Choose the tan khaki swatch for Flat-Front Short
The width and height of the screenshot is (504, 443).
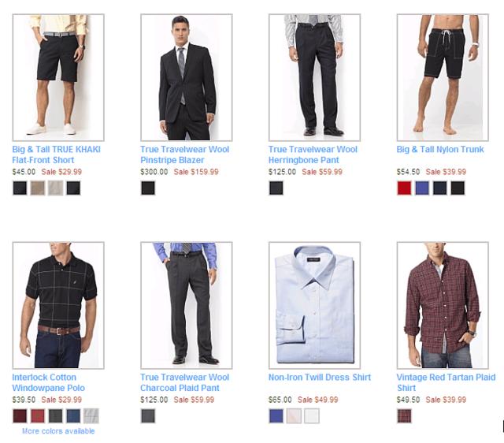pos(38,188)
